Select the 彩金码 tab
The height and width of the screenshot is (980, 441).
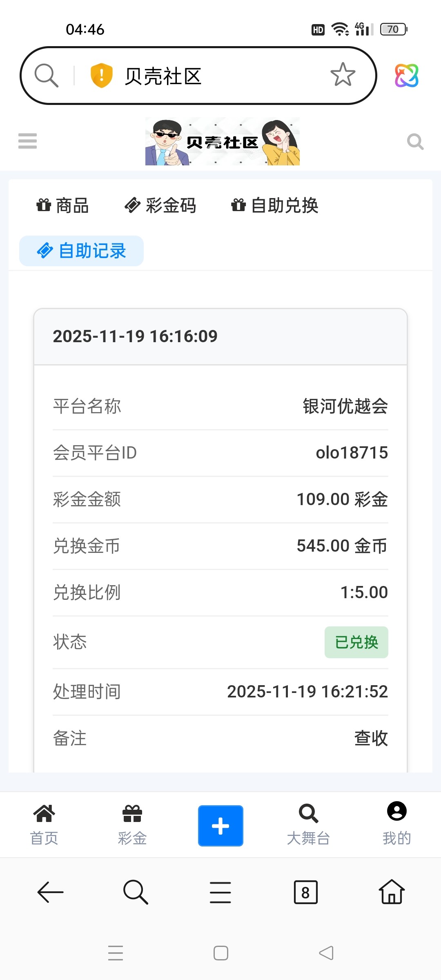pyautogui.click(x=160, y=205)
